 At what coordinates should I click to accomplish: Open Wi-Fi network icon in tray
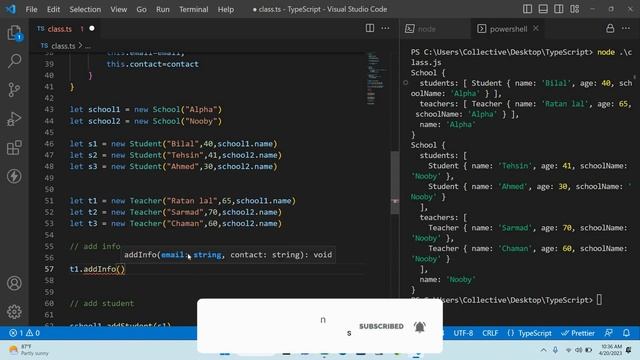568,350
